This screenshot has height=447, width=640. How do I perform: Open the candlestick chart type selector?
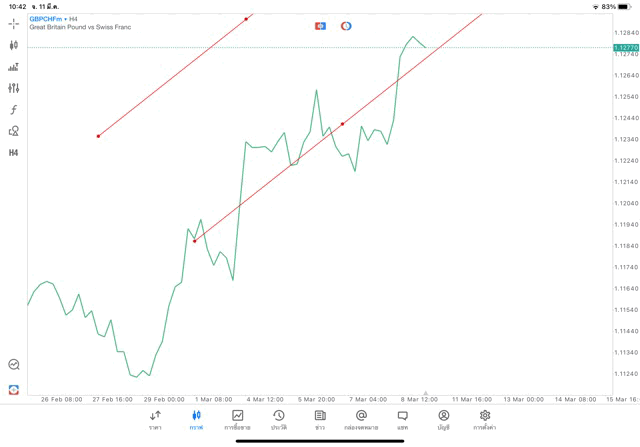pyautogui.click(x=14, y=45)
